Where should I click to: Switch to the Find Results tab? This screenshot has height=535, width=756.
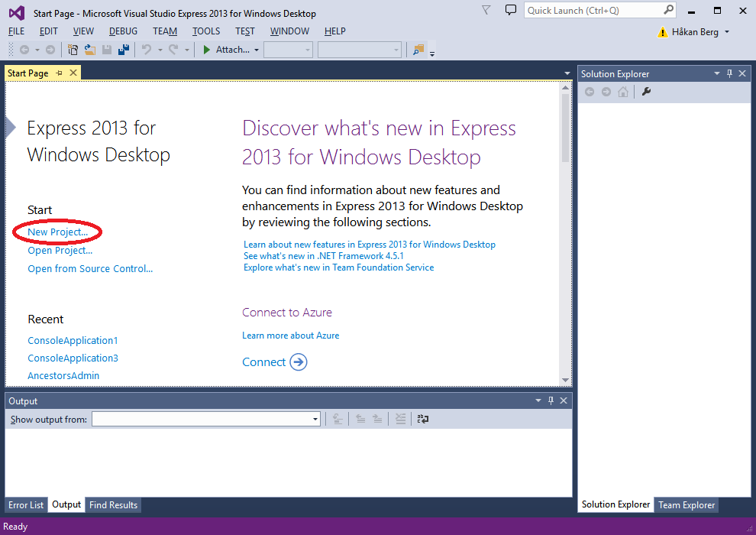pyautogui.click(x=113, y=504)
